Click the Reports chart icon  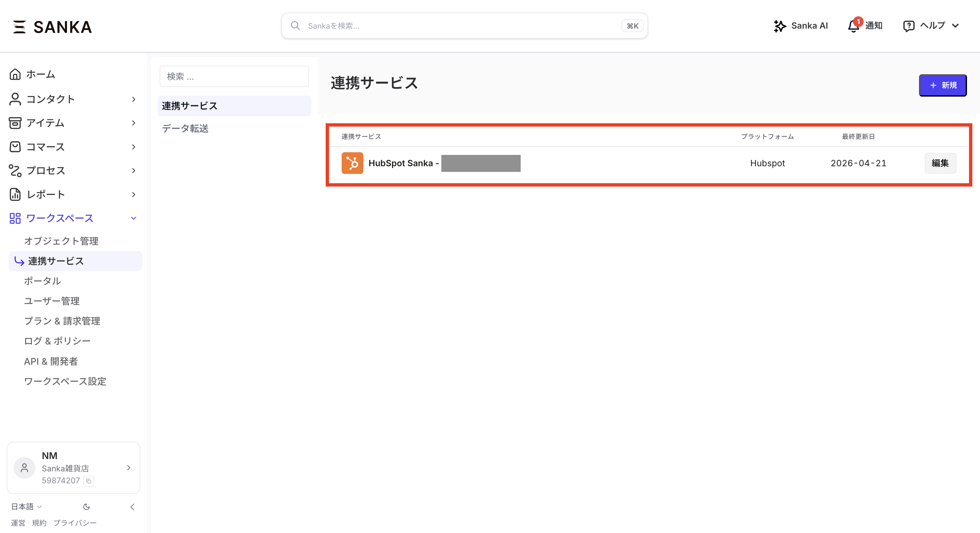click(15, 194)
